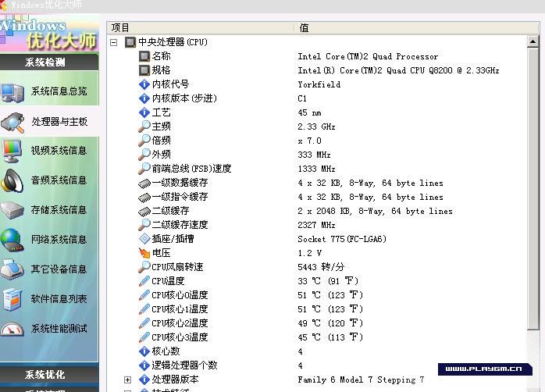Go to 系统性能测试
Screen dimensions: 545x392
(x=59, y=329)
